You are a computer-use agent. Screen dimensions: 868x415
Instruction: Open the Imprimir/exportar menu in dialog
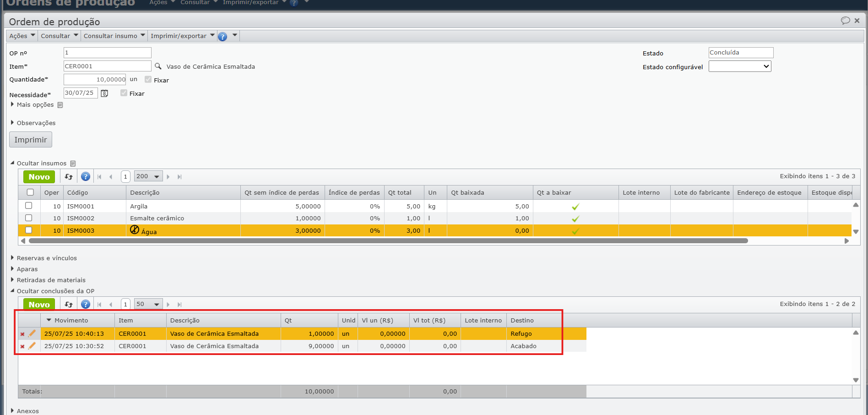pos(183,36)
